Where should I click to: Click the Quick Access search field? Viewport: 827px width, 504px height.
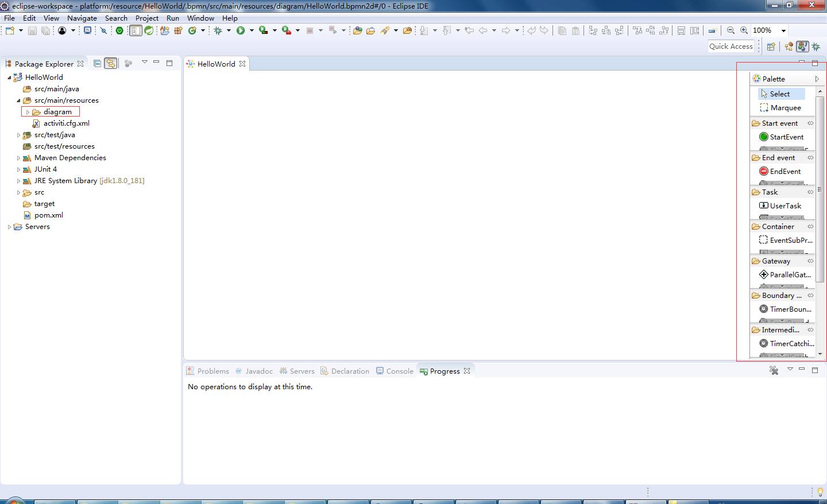(731, 46)
